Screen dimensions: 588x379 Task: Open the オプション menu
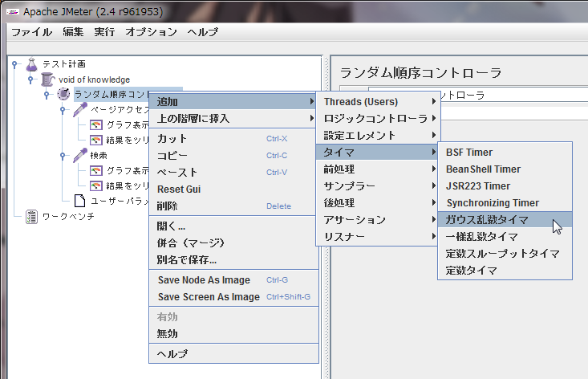point(151,32)
